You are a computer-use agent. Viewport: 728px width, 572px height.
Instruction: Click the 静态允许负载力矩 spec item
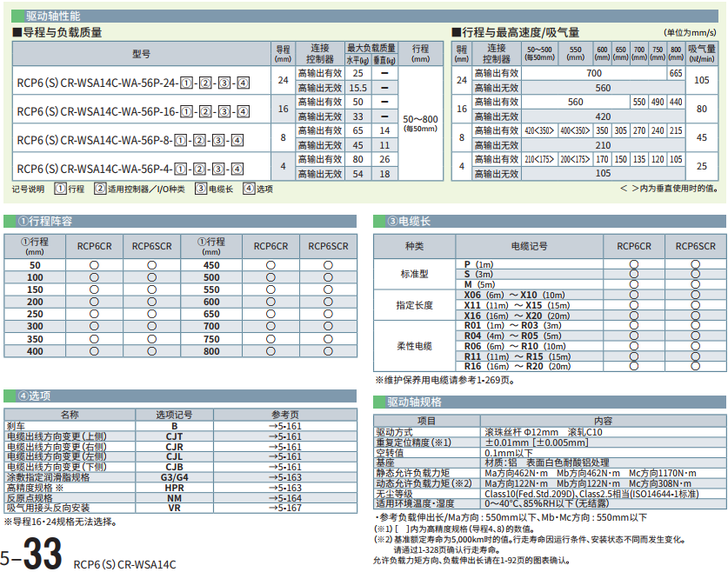[413, 473]
